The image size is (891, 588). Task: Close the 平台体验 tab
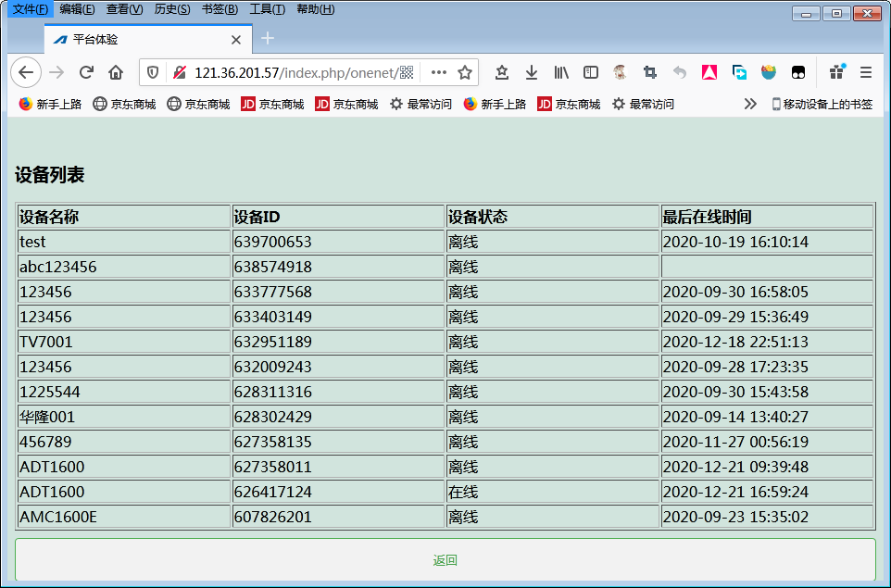click(236, 40)
